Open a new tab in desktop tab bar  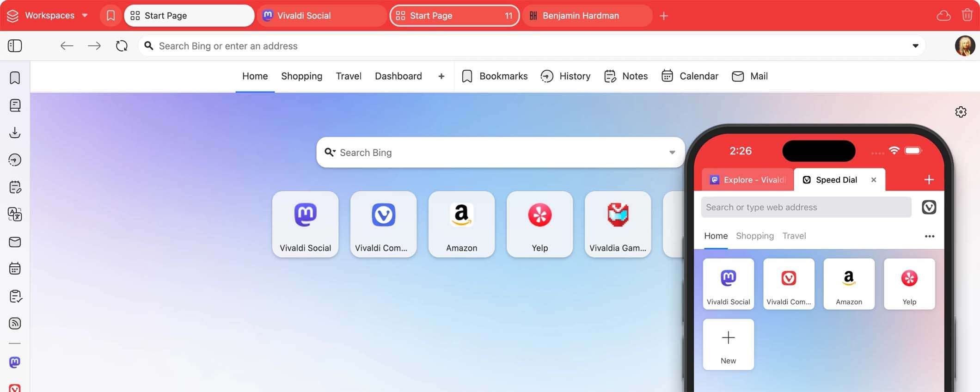[664, 16]
